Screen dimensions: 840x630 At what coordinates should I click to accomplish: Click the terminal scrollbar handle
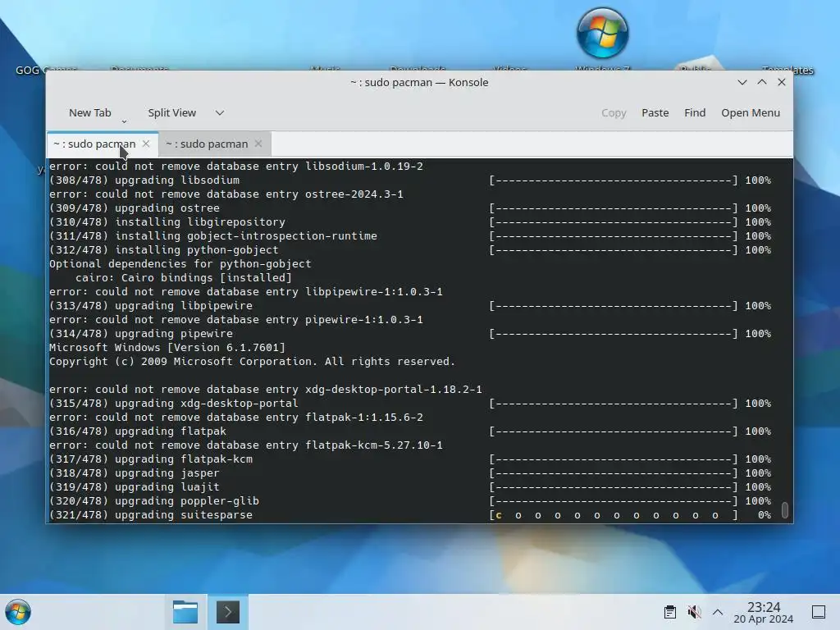tap(785, 510)
